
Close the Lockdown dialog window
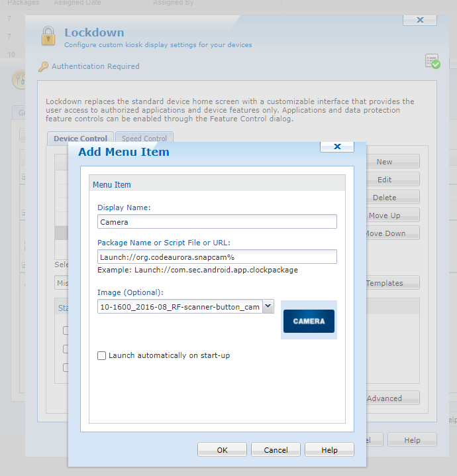tap(419, 20)
